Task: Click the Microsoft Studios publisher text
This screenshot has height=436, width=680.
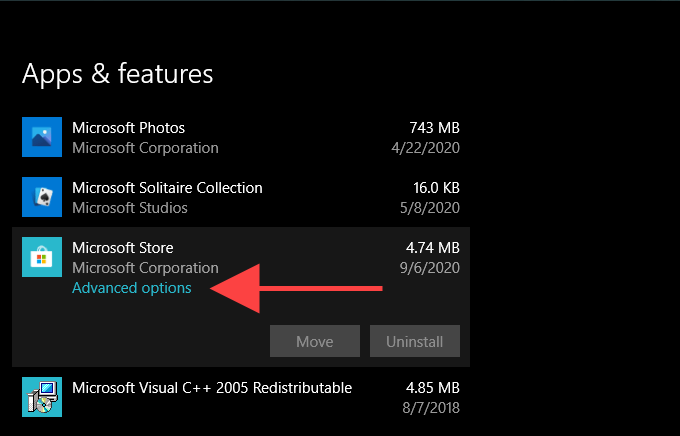Action: [x=130, y=208]
